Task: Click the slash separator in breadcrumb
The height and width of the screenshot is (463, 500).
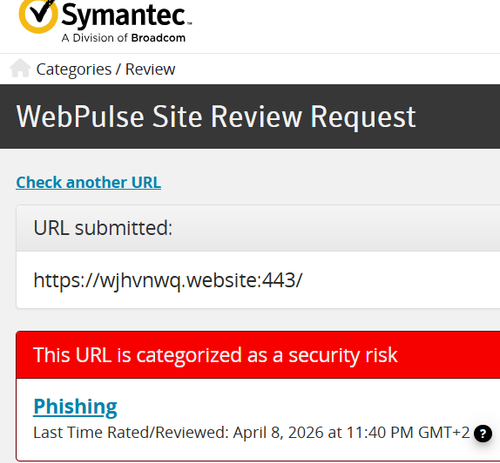Action: coord(118,69)
